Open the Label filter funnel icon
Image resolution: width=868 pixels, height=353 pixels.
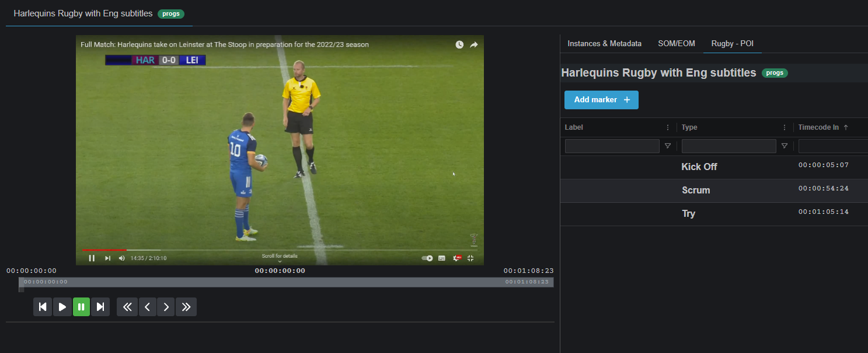coord(668,146)
